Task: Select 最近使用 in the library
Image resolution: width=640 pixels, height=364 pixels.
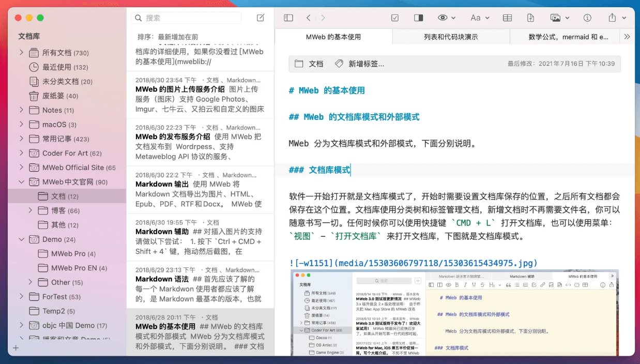Action: 65,67
